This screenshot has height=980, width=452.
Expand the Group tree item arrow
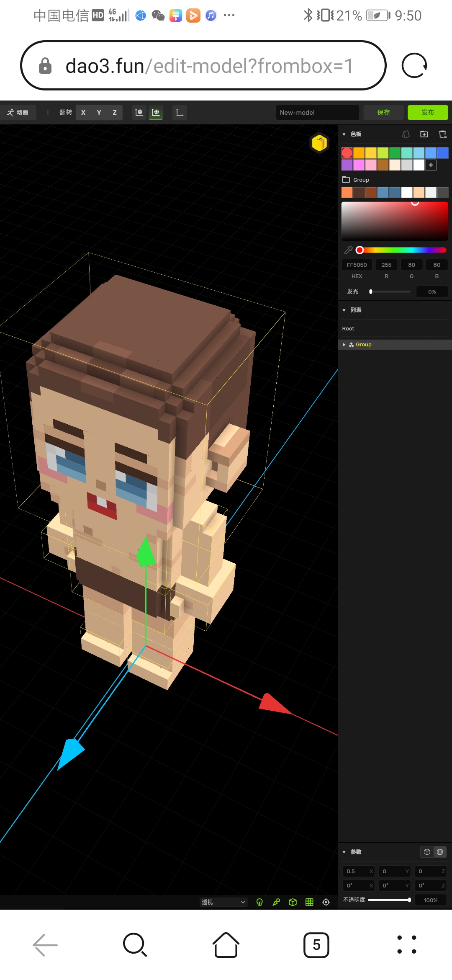pyautogui.click(x=344, y=345)
